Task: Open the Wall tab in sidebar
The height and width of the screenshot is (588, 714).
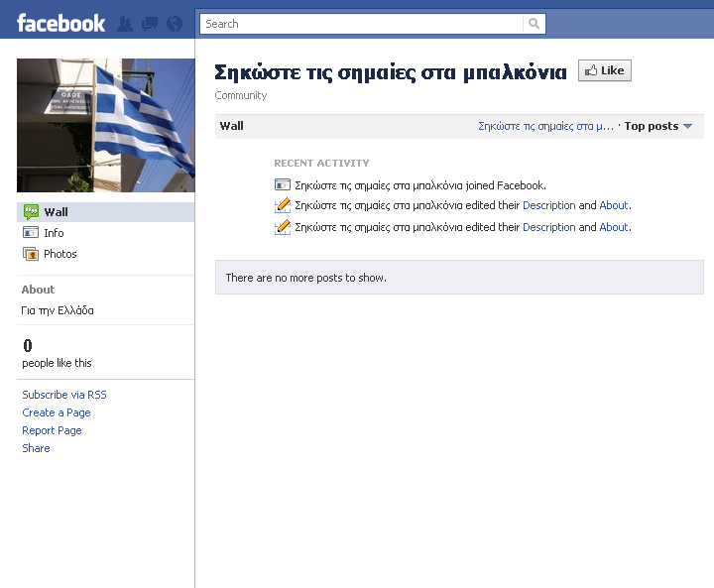Action: [x=56, y=212]
